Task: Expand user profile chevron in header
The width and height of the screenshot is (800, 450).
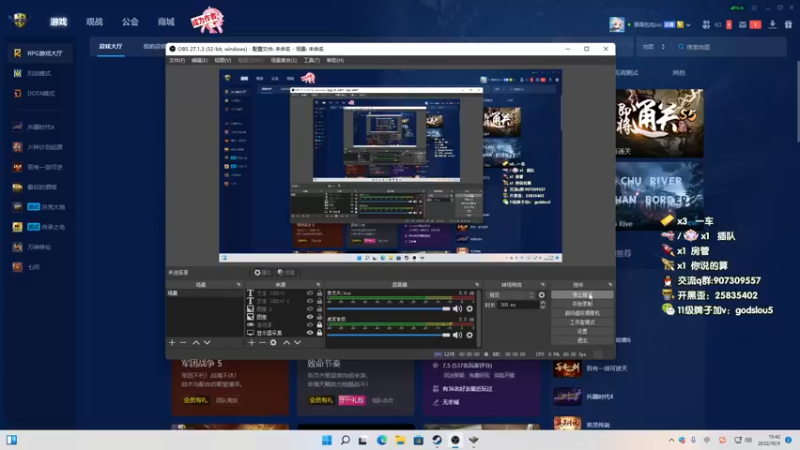Action: [688, 24]
